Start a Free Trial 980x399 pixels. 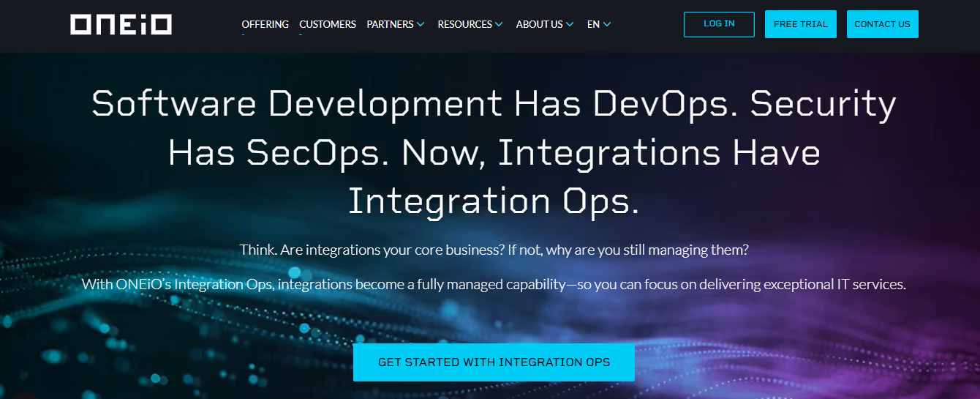coord(801,24)
